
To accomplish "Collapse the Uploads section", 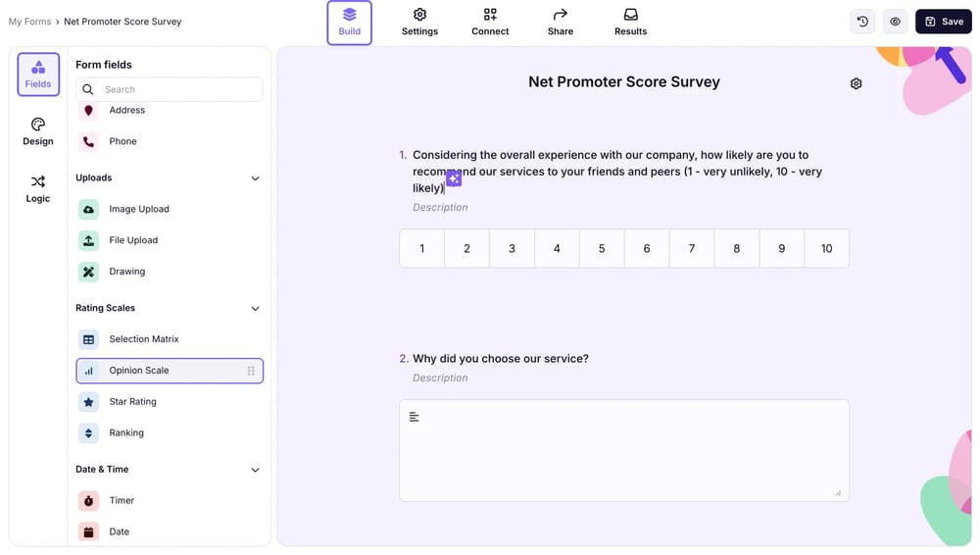I will [x=255, y=178].
